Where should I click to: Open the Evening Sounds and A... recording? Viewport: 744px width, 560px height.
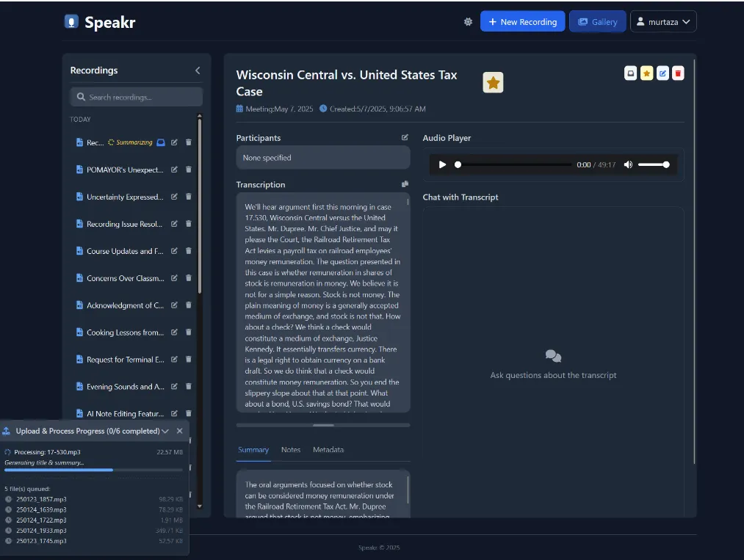[126, 386]
